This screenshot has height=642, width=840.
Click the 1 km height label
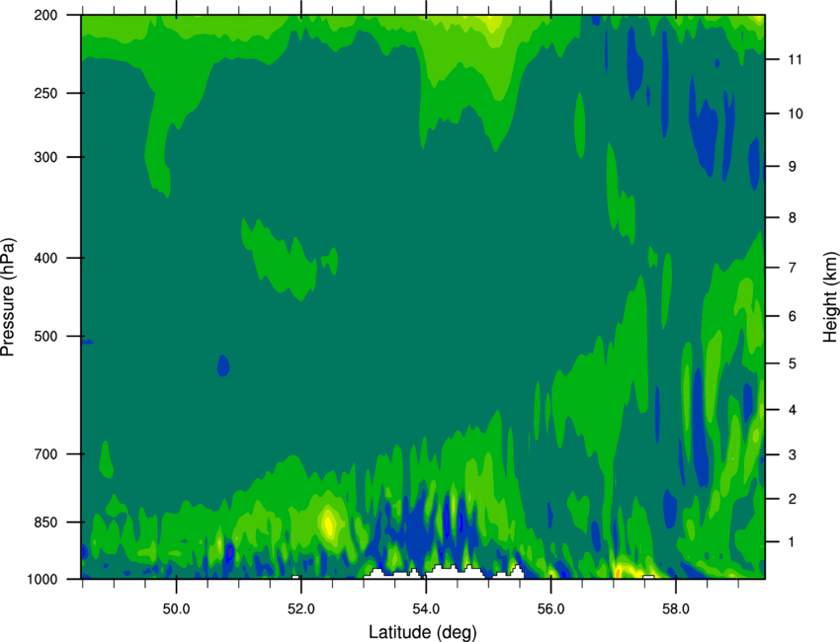[x=793, y=542]
